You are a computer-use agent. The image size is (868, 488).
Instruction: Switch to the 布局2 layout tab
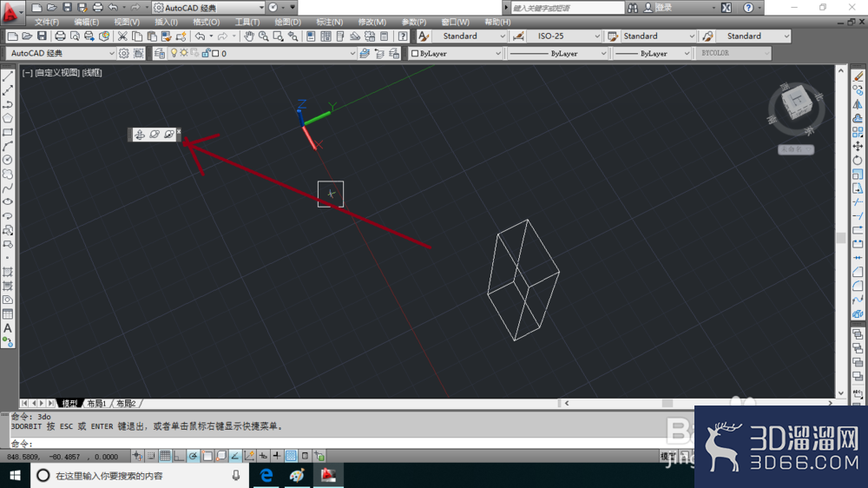pyautogui.click(x=126, y=403)
